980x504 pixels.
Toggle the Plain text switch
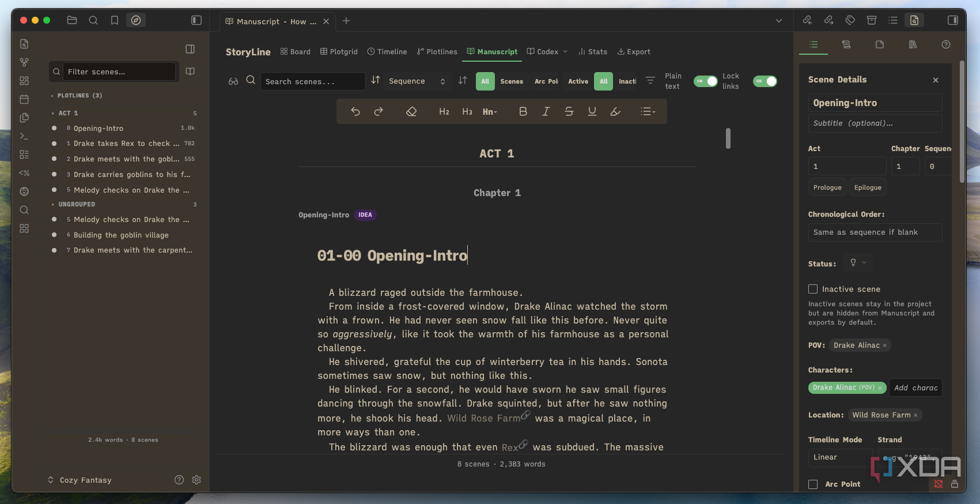click(706, 81)
